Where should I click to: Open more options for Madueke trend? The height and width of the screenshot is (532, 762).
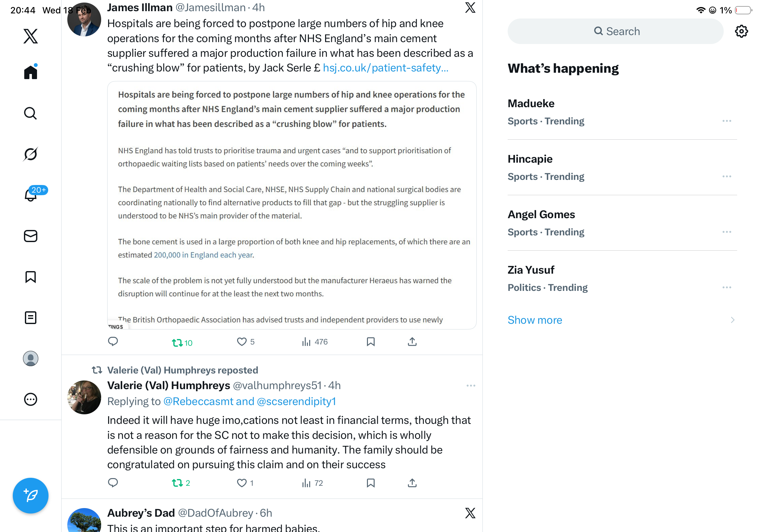pos(727,121)
